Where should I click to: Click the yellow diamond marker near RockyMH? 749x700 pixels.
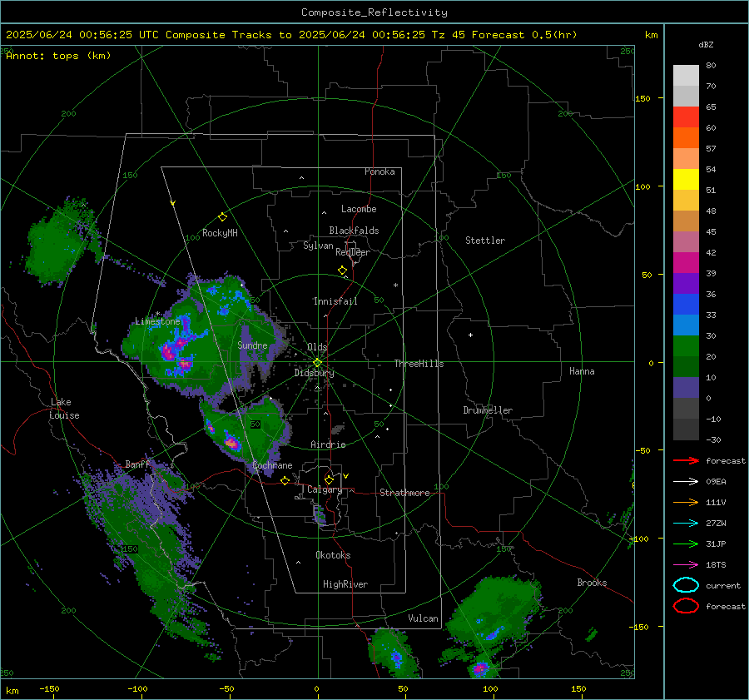[x=222, y=217]
